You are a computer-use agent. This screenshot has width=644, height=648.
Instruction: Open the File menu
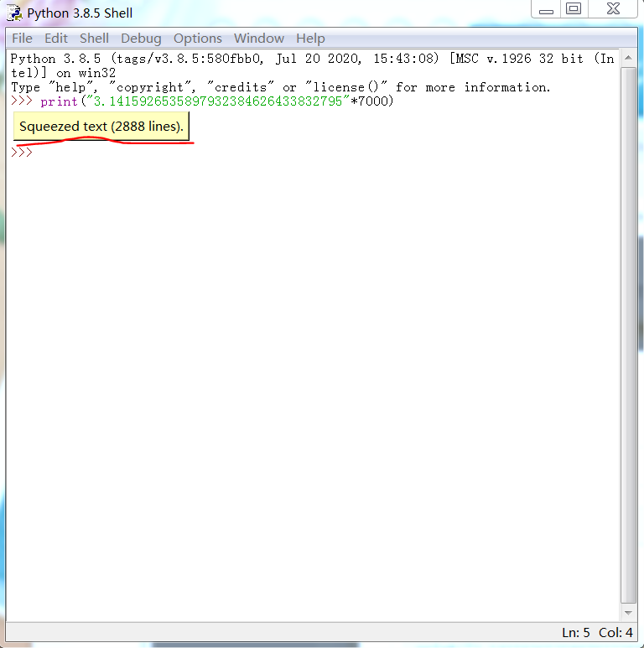[22, 39]
